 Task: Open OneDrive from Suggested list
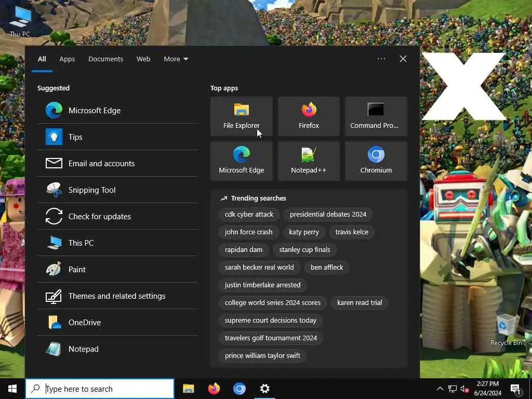pyautogui.click(x=118, y=322)
